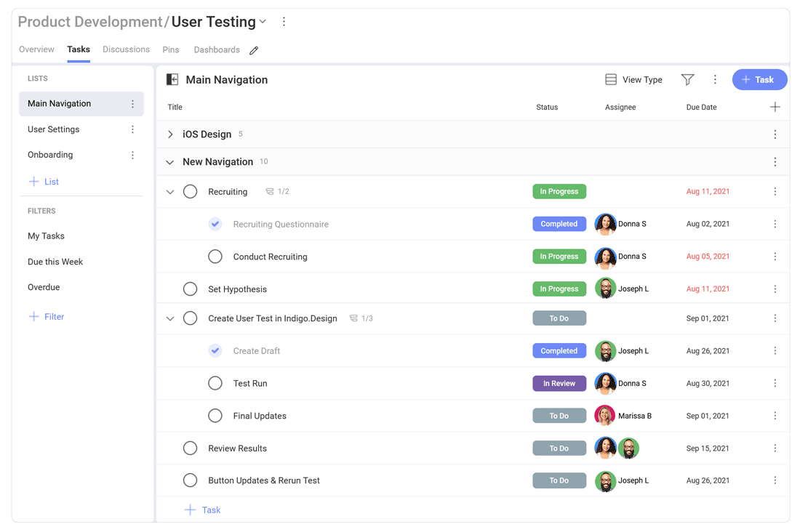Go to the Overview tab
The image size is (800, 532).
[36, 49]
